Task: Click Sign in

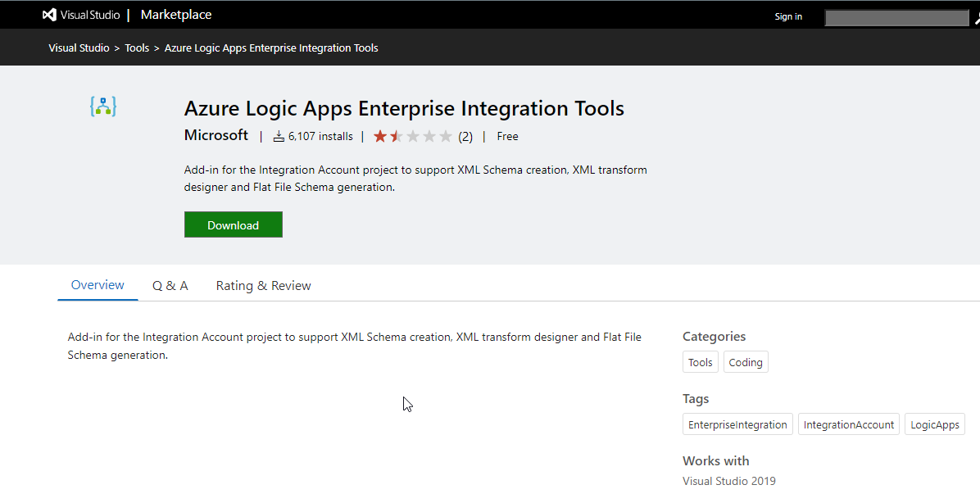Action: (788, 16)
